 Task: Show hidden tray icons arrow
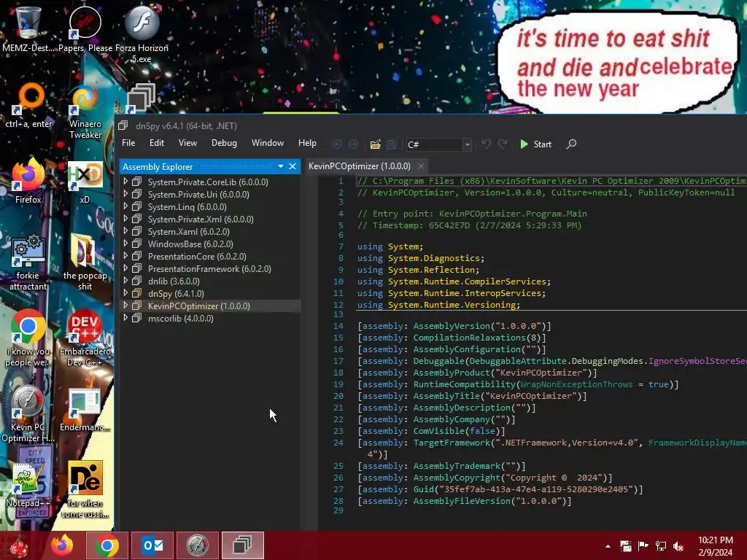(608, 546)
